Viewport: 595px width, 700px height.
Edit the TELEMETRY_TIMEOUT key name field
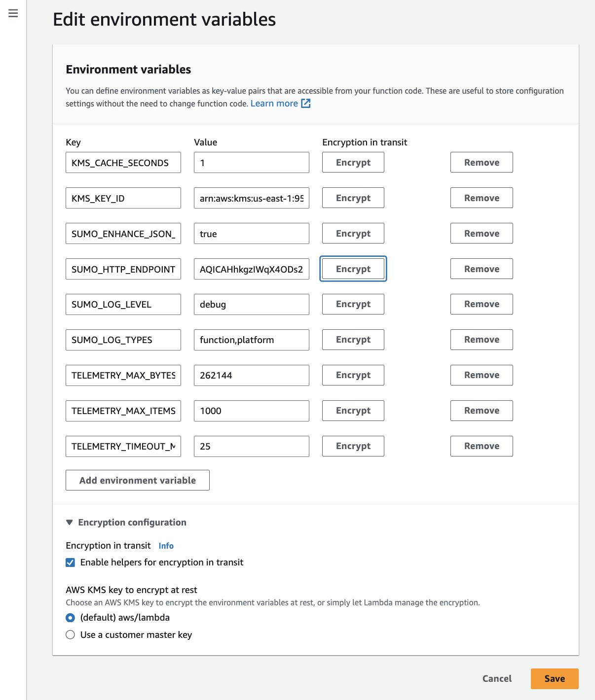(123, 446)
